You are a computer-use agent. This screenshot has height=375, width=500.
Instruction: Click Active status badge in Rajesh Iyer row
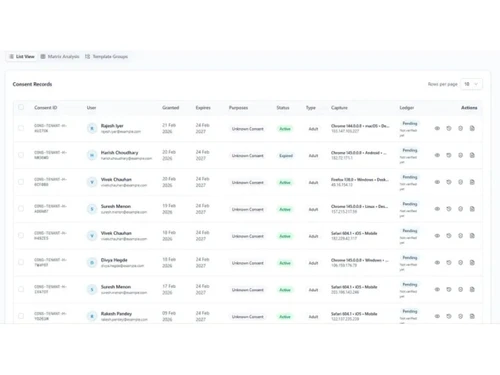coord(285,129)
